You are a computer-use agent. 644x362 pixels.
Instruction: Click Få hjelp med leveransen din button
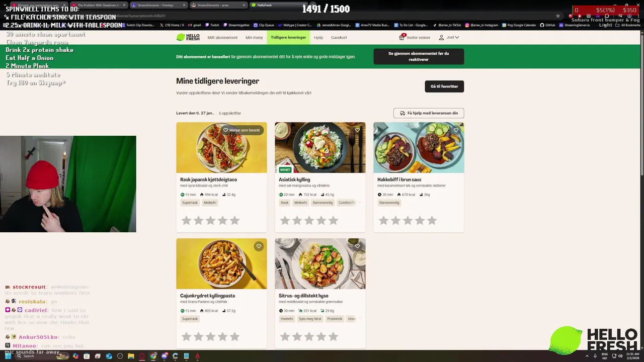(429, 113)
